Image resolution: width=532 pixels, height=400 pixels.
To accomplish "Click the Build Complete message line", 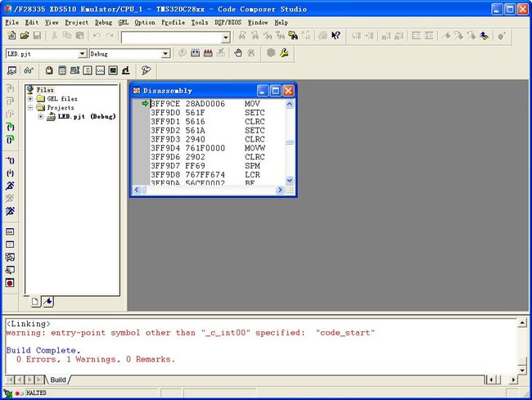I will pyautogui.click(x=43, y=350).
